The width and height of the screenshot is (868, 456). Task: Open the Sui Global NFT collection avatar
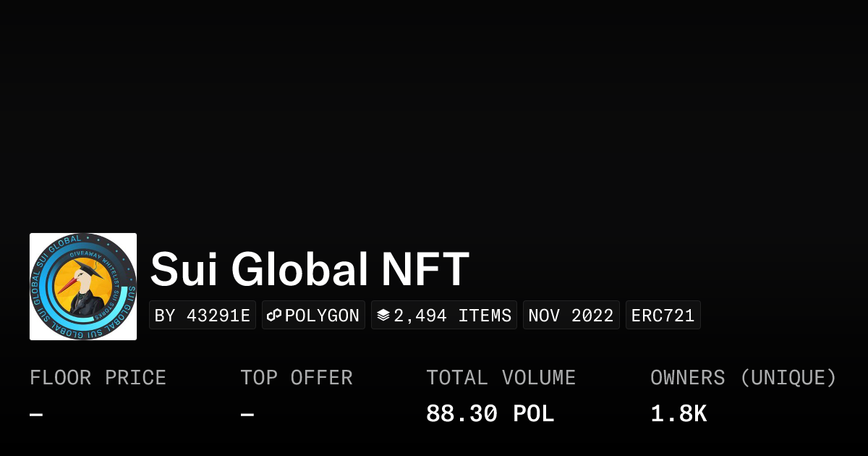pyautogui.click(x=83, y=287)
